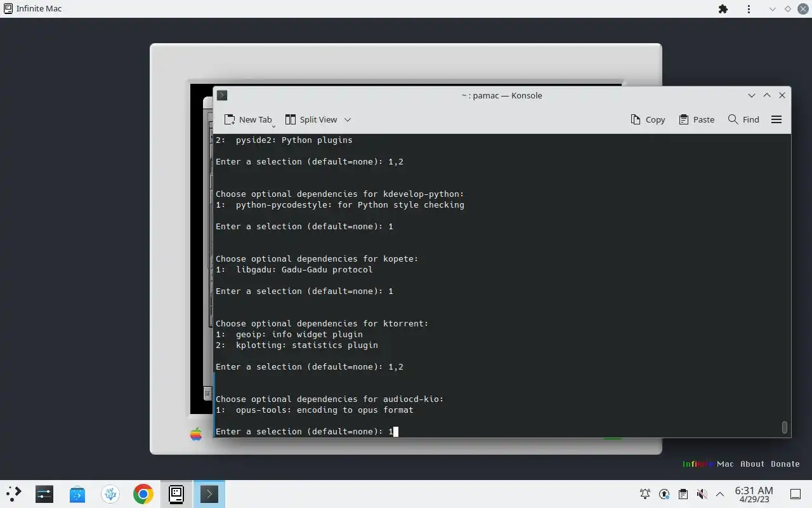Expand hidden system tray icons arrow
Screen dimensions: 812x508
(x=720, y=494)
